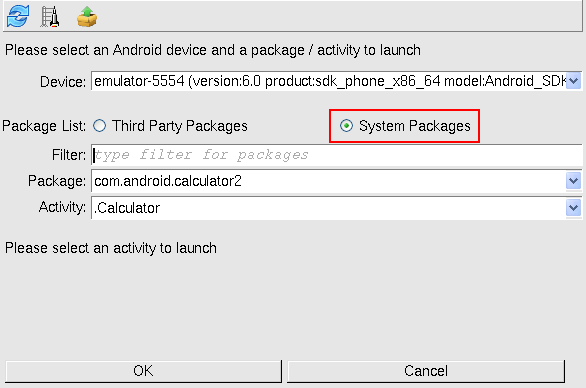This screenshot has width=586, height=388.
Task: Click the Package List label
Action: click(44, 126)
